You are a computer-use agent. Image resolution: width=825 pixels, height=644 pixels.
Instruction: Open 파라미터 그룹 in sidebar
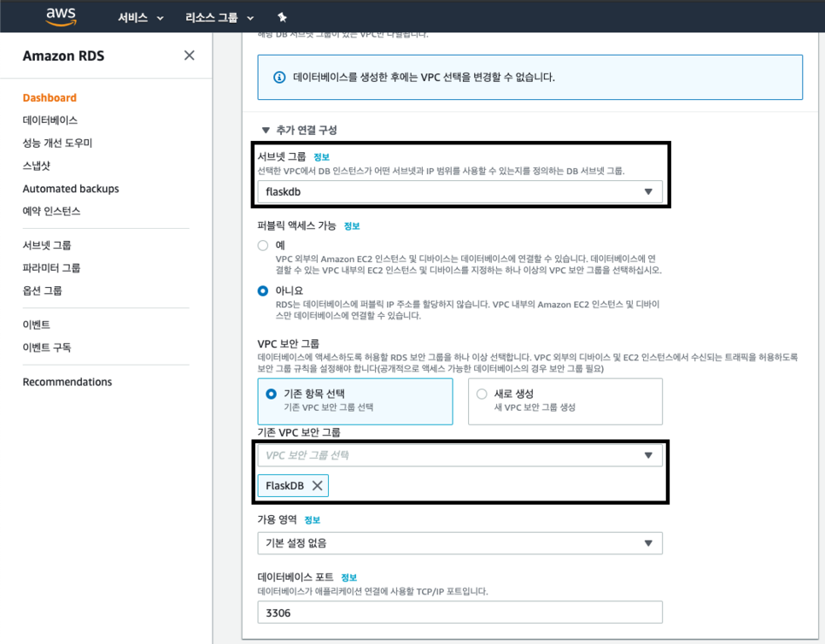point(51,268)
